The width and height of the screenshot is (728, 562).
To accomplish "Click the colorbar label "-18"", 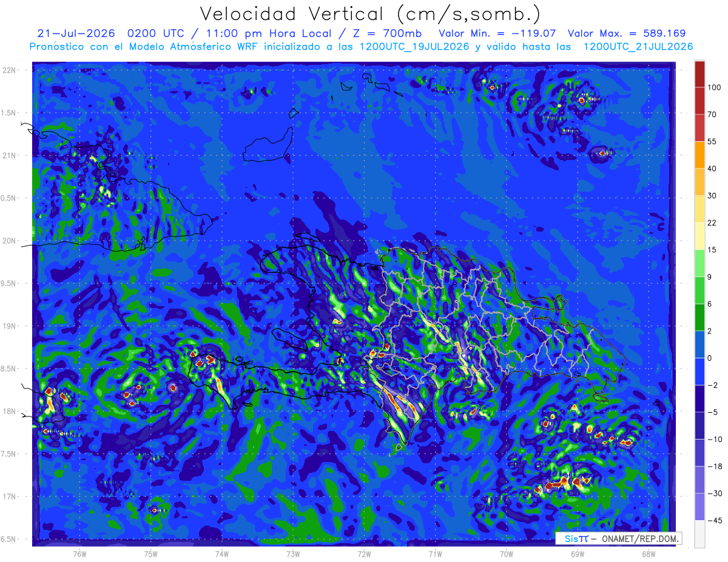I will click(x=714, y=467).
